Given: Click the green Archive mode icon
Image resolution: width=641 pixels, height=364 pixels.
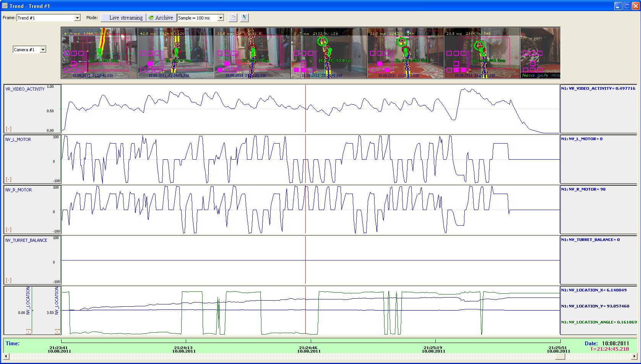Looking at the screenshot, I should pyautogui.click(x=151, y=18).
